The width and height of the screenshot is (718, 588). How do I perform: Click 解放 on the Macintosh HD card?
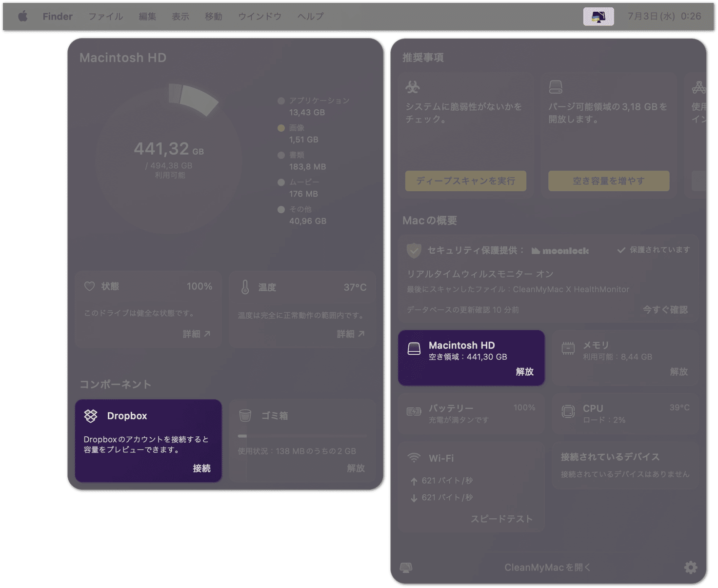coord(525,371)
